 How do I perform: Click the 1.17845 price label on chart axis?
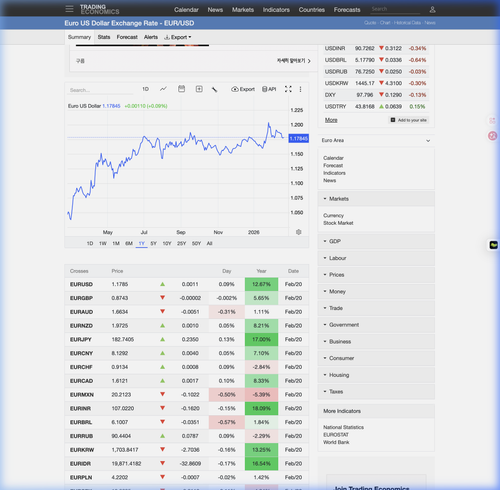pos(299,139)
